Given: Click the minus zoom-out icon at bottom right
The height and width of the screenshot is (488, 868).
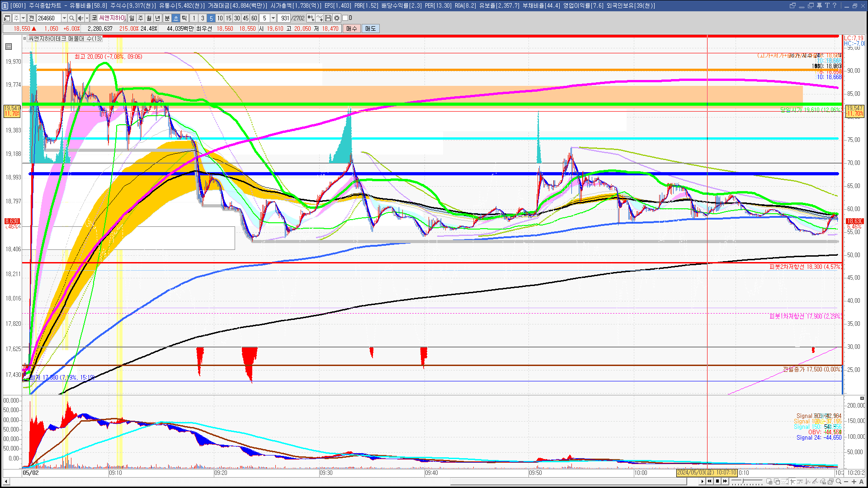Looking at the screenshot, I should click(x=846, y=482).
